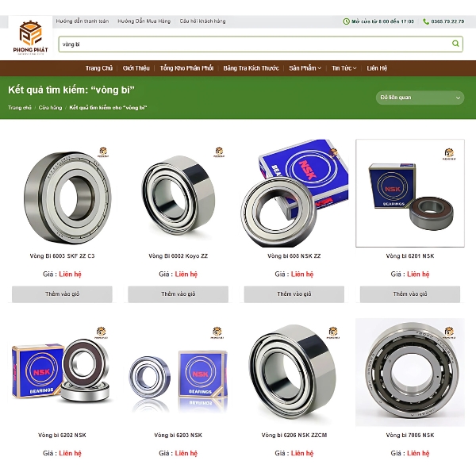
Task: Click the search magnifier icon
Action: (455, 44)
